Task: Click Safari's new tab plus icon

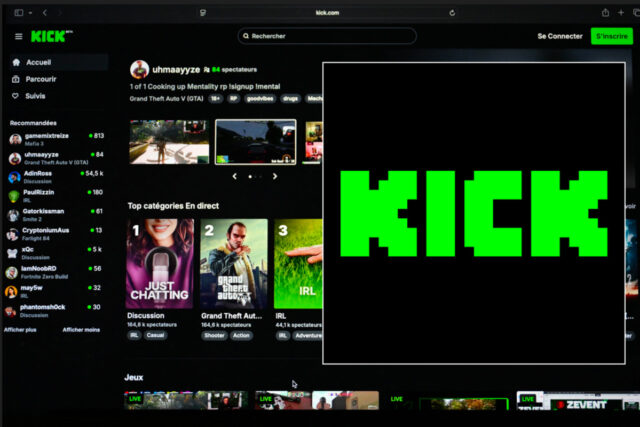Action: pyautogui.click(x=620, y=12)
